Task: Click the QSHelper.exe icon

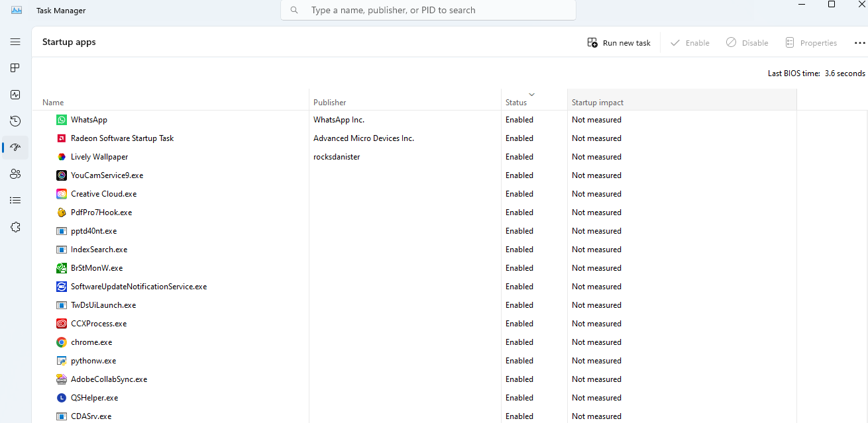Action: point(62,398)
